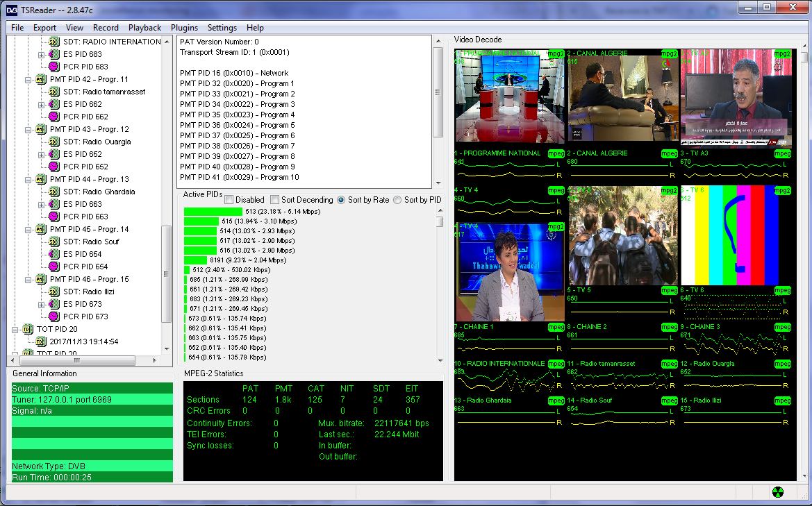Click the TOT PID 20 table icon
This screenshot has width=812, height=506.
[x=27, y=329]
